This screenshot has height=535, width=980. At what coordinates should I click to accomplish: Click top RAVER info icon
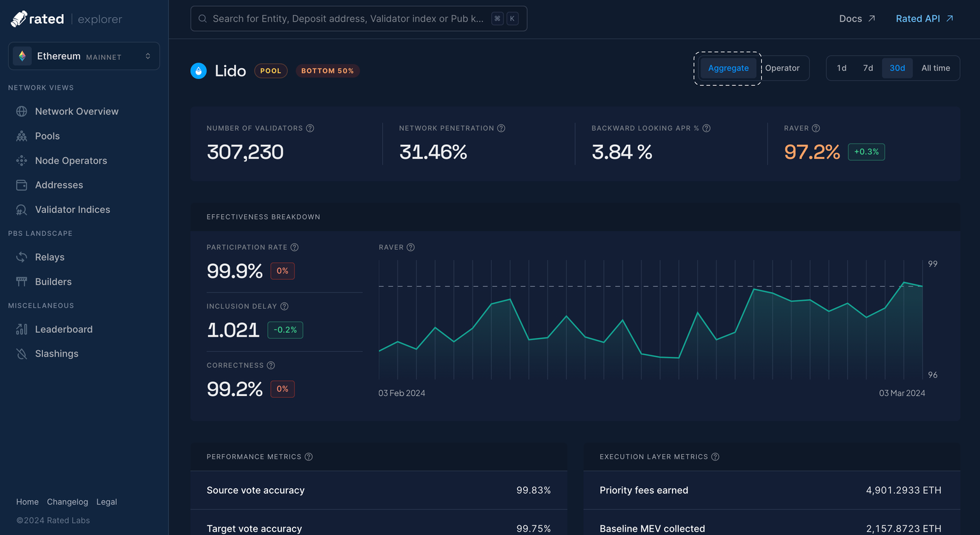click(x=816, y=128)
